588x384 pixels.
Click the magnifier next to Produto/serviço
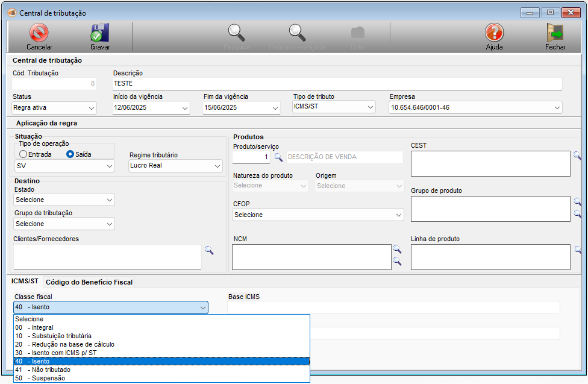pos(278,157)
